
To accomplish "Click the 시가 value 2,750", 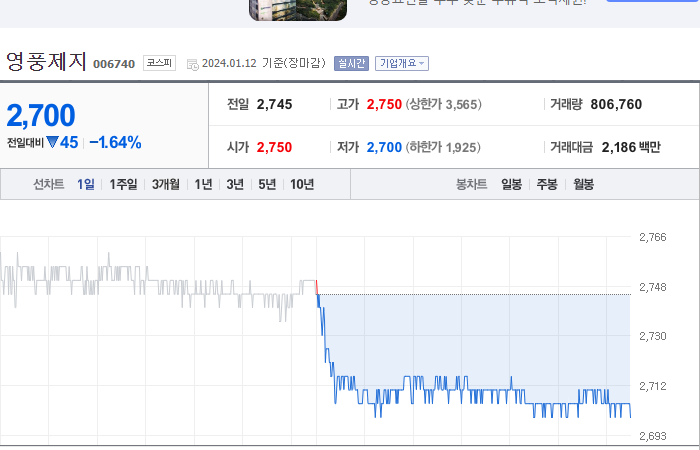I will point(274,147).
